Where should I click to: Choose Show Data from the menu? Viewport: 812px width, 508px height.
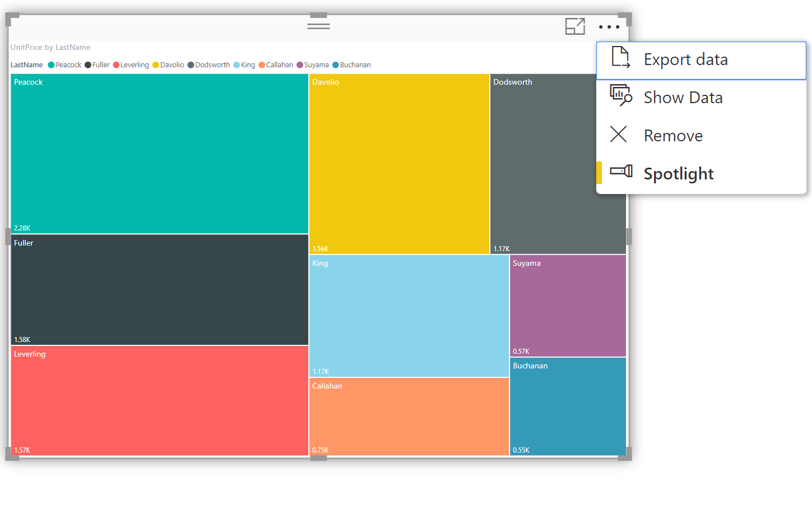[x=683, y=96]
